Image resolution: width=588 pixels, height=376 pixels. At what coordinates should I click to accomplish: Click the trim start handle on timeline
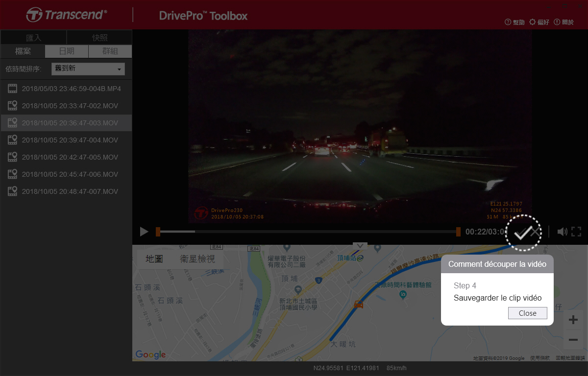158,232
